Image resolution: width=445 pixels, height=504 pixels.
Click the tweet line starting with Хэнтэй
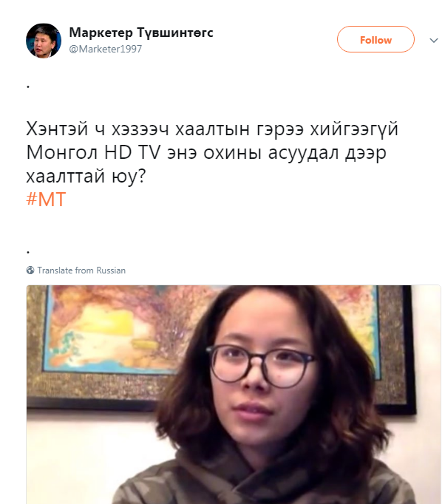212,129
